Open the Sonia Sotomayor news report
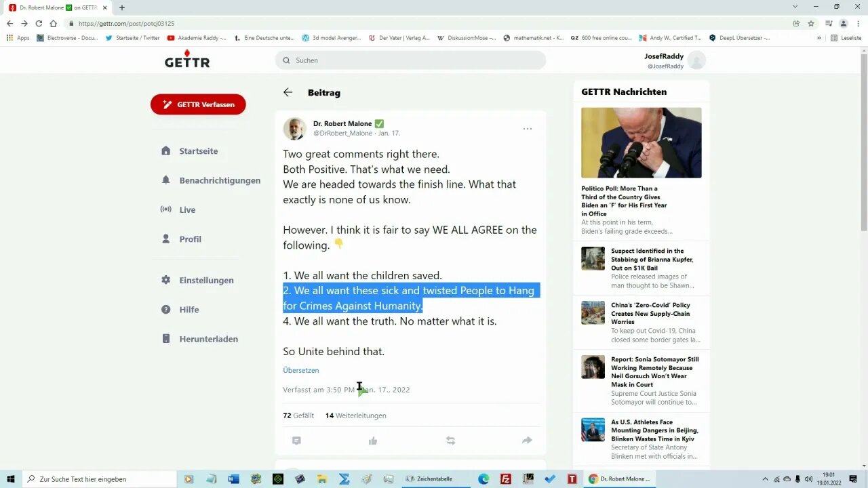Image resolution: width=868 pixels, height=488 pixels. (655, 372)
